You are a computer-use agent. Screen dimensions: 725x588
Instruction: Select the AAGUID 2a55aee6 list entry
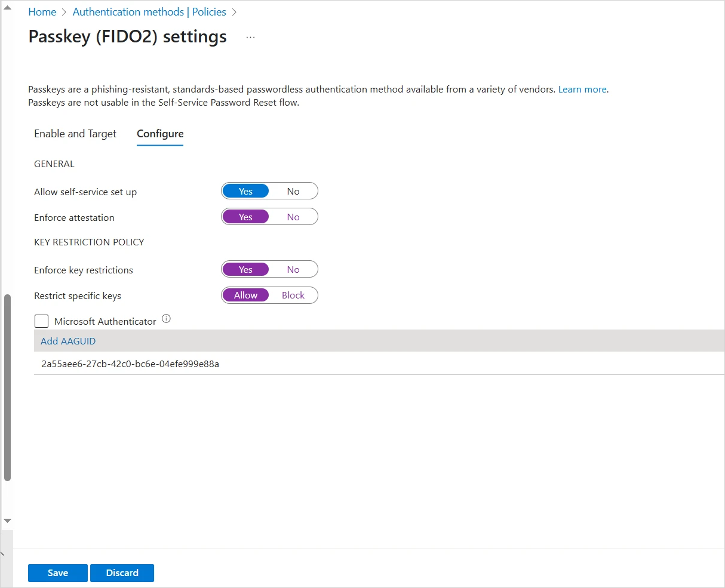pos(130,364)
